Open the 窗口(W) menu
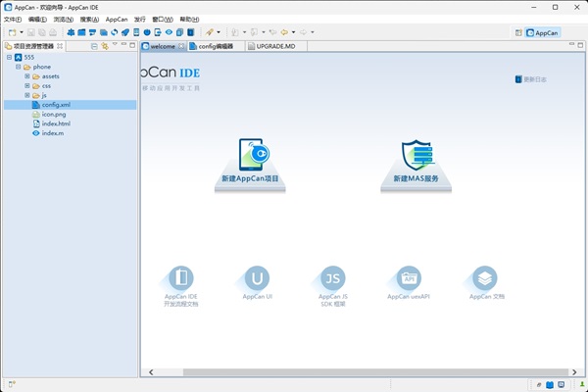 pyautogui.click(x=163, y=20)
